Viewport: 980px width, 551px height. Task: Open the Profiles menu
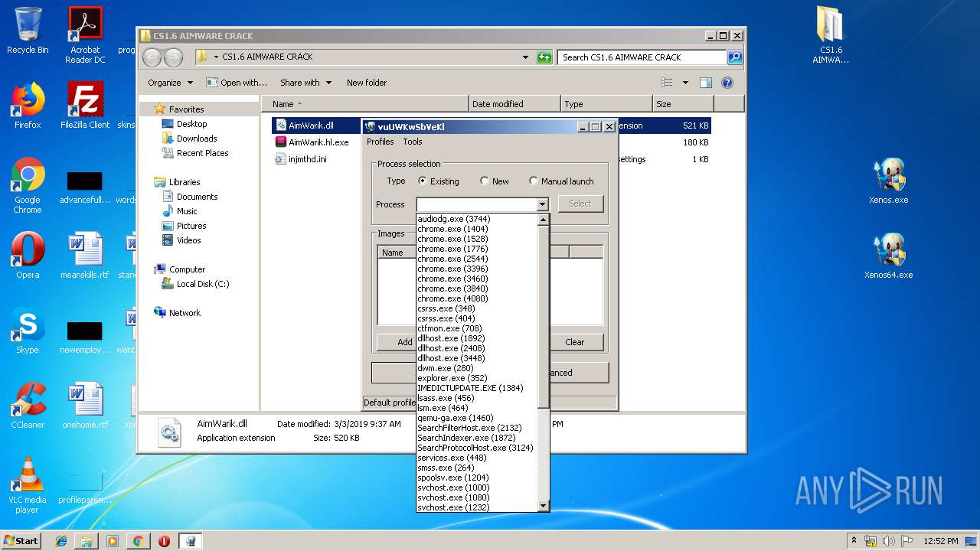coord(381,142)
